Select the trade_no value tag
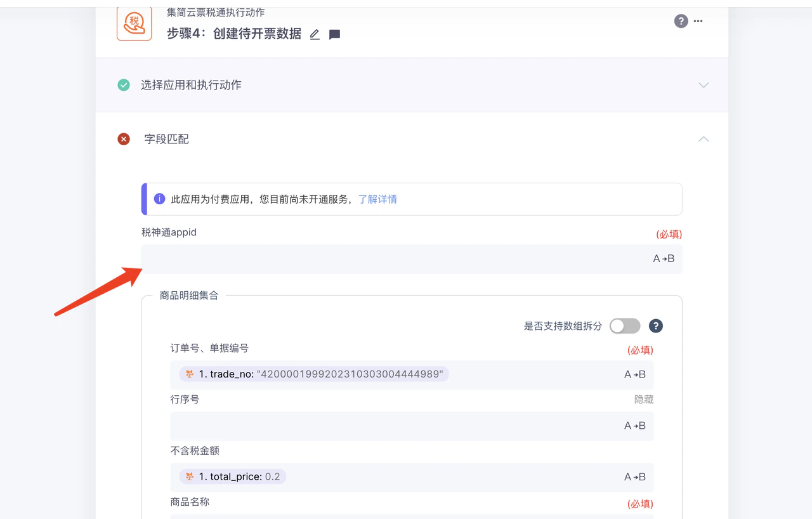 [x=314, y=374]
